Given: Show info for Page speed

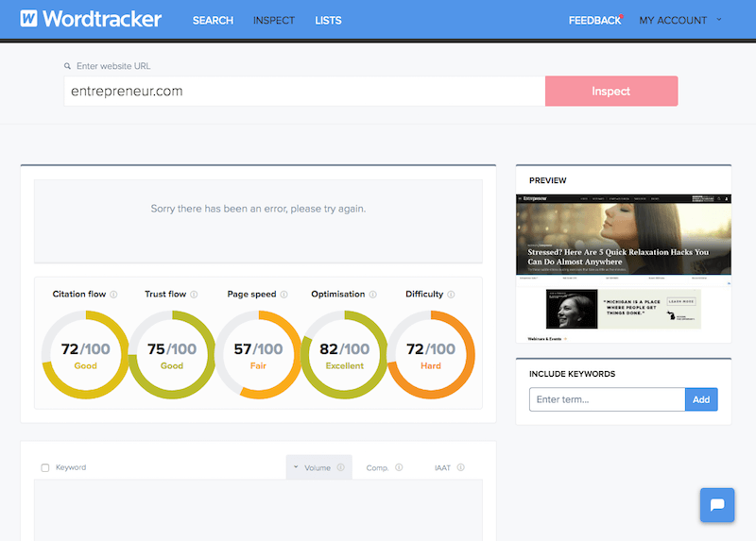Looking at the screenshot, I should (284, 295).
